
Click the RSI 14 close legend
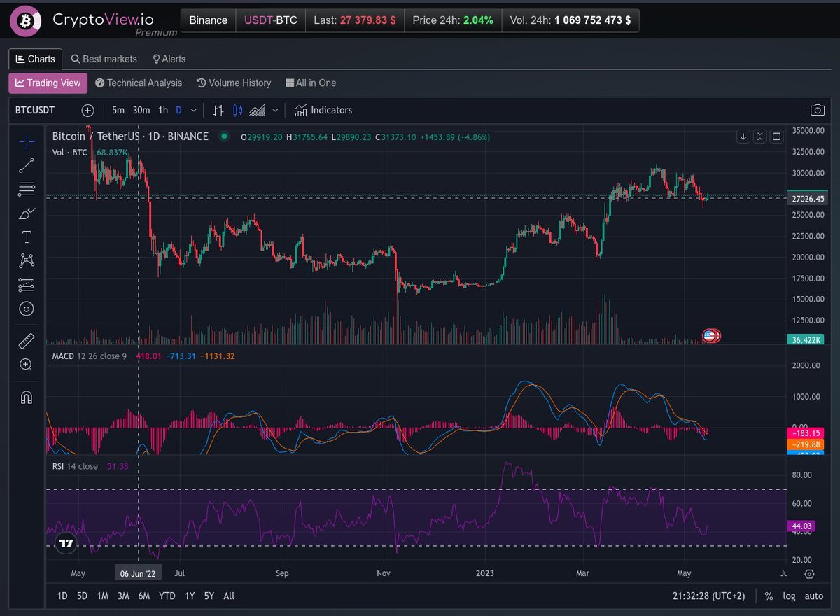click(x=76, y=466)
